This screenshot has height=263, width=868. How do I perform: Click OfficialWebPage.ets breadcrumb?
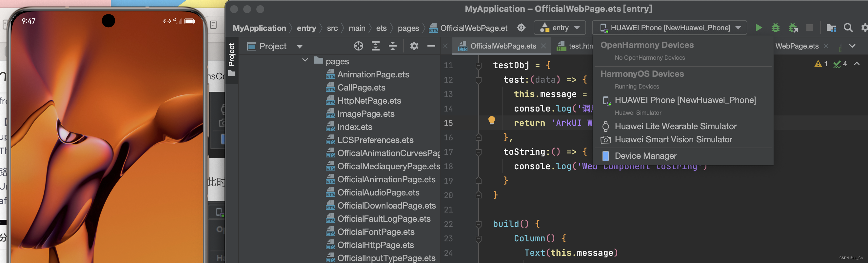click(468, 28)
